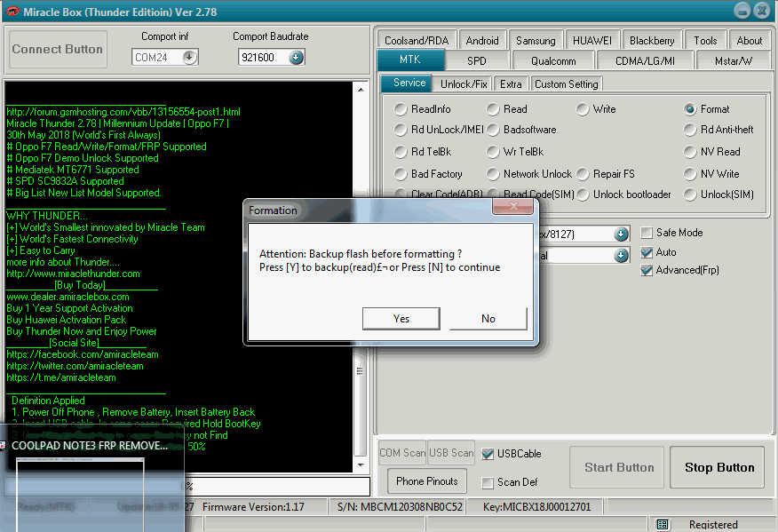Expand the chipset dropdown ending in /8127)
Viewport: 778px width, 532px height.
pos(621,234)
